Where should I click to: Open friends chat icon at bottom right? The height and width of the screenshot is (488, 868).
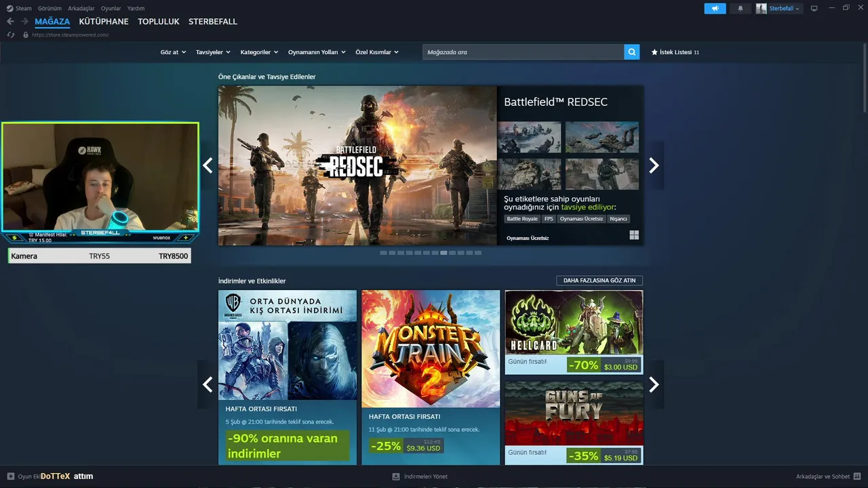(857, 476)
